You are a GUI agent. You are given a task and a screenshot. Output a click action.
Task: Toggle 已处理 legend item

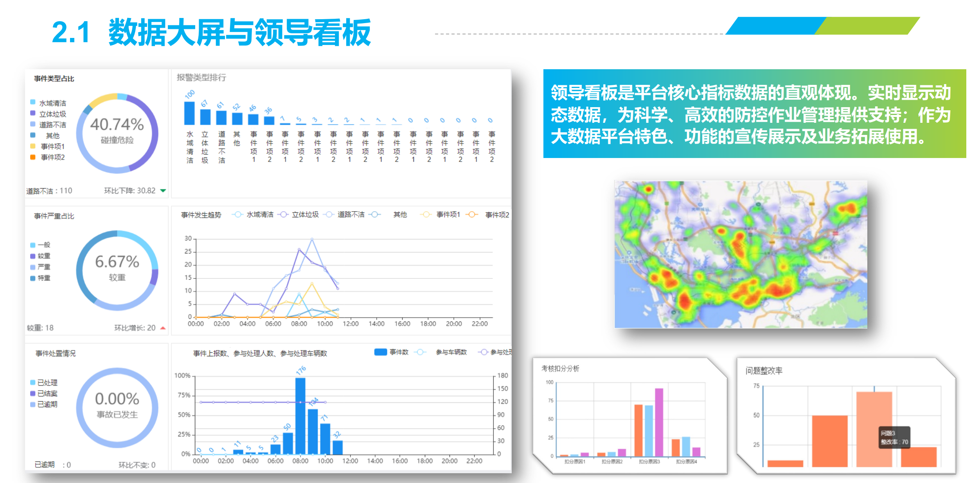[47, 382]
